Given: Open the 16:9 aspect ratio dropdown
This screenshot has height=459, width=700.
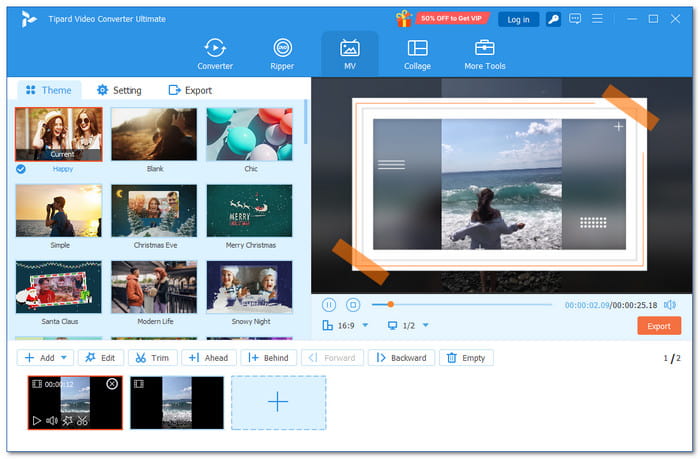Looking at the screenshot, I should click(365, 325).
